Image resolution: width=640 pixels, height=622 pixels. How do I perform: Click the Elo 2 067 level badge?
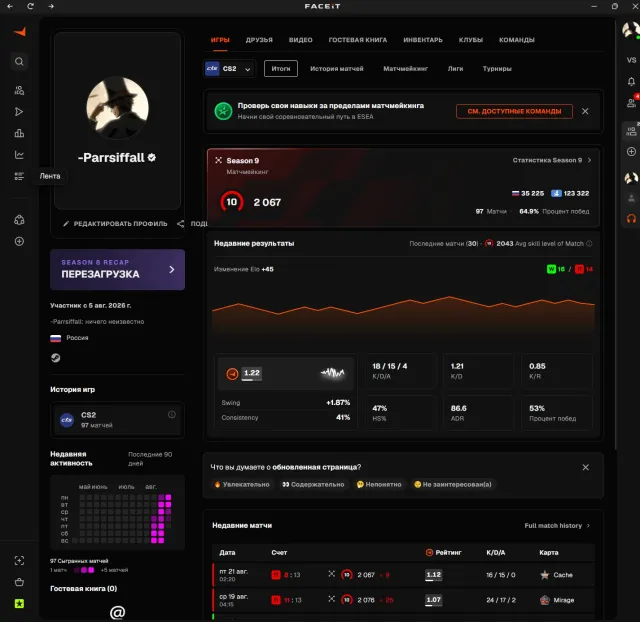pos(232,202)
